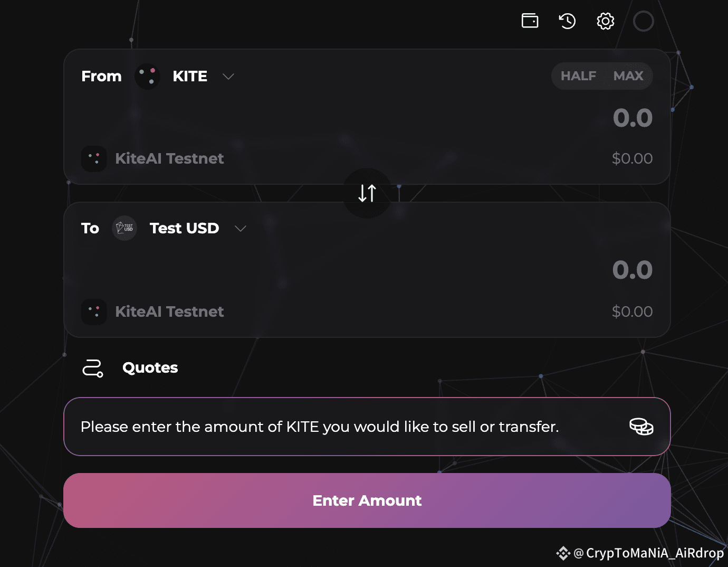Click the Enter Amount button

coord(367,500)
